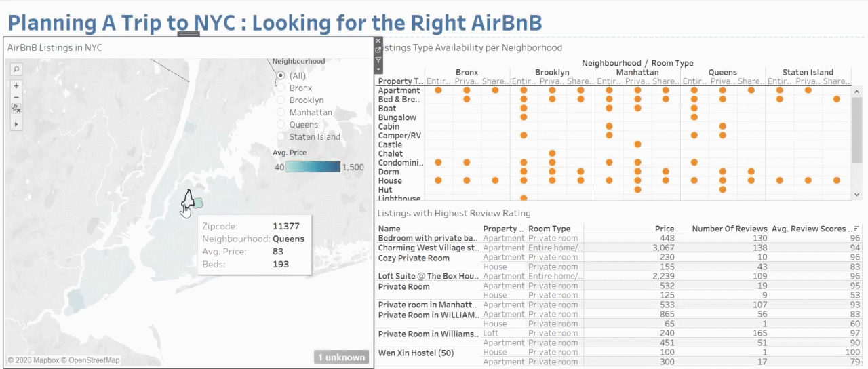Click the Bronx column header

point(467,72)
